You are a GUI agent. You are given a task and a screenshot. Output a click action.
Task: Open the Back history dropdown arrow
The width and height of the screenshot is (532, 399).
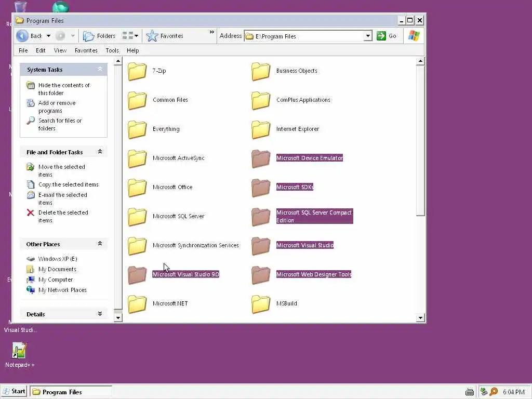[x=48, y=36]
